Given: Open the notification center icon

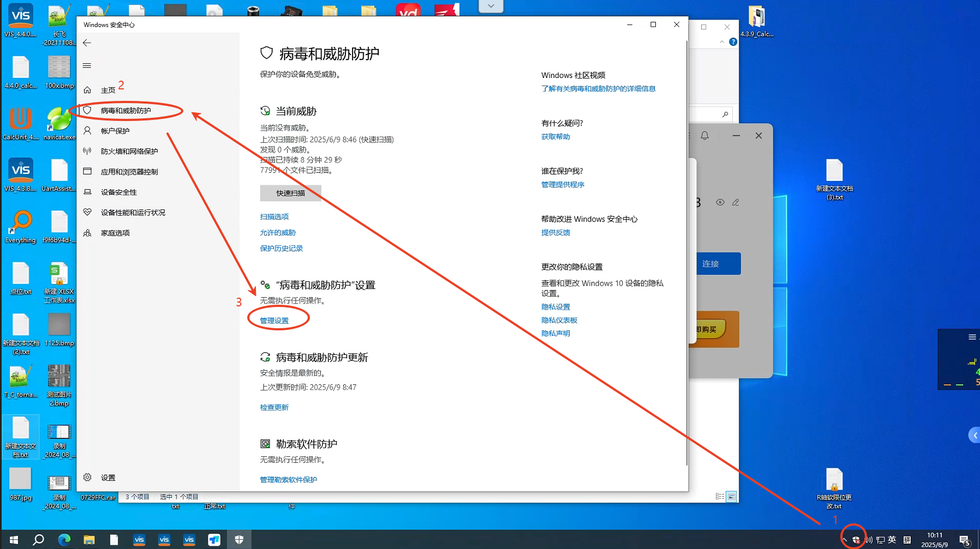Looking at the screenshot, I should [x=965, y=540].
